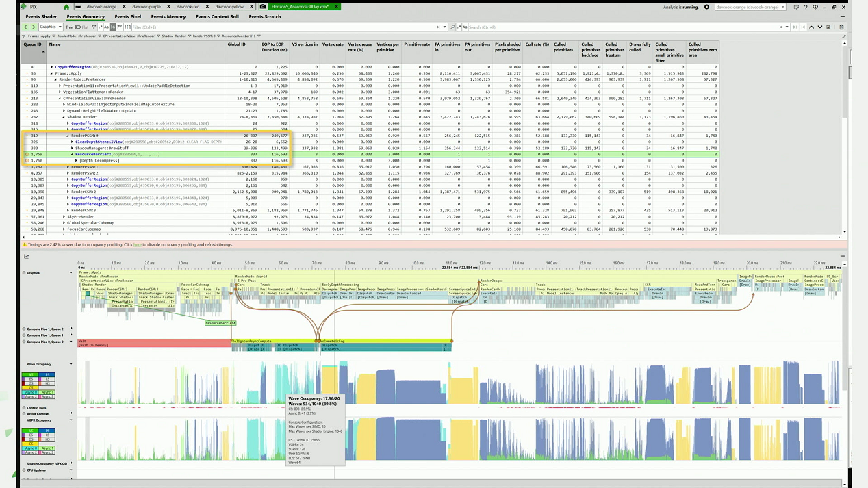This screenshot has height=488, width=868.
Task: Collapse VGPR Occupancy section arrow
Action: pyautogui.click(x=71, y=420)
